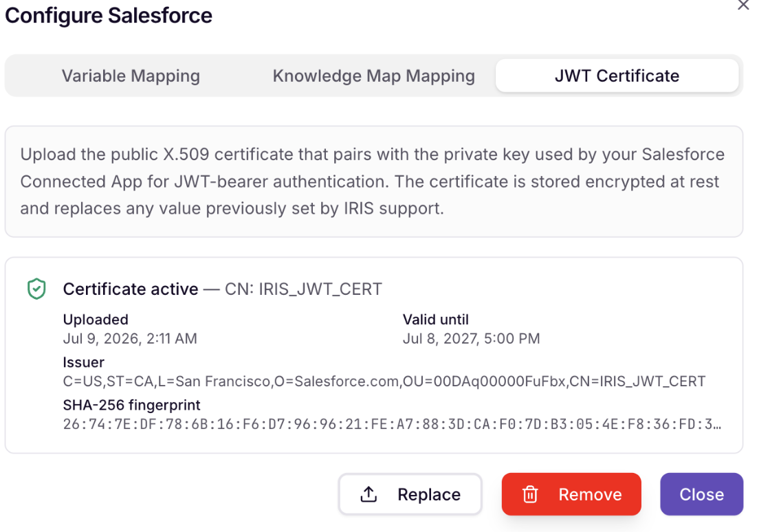Click the red Remove button
This screenshot has width=759, height=532.
click(x=571, y=494)
